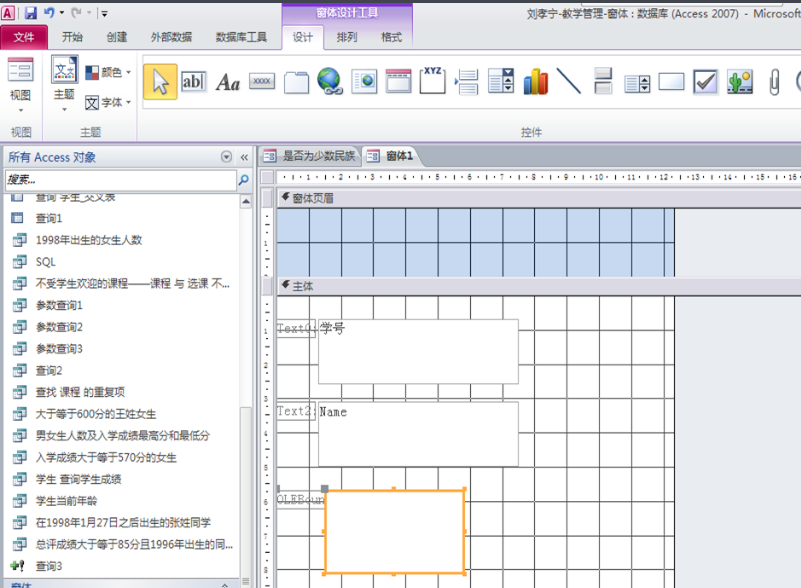Select the Attachment control
801x588 pixels.
pyautogui.click(x=774, y=82)
